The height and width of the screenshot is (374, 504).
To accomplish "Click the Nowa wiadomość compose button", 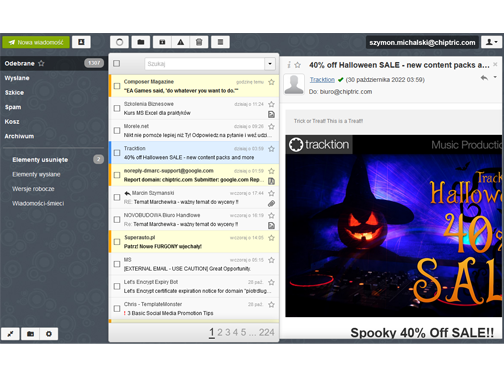I will (x=36, y=42).
